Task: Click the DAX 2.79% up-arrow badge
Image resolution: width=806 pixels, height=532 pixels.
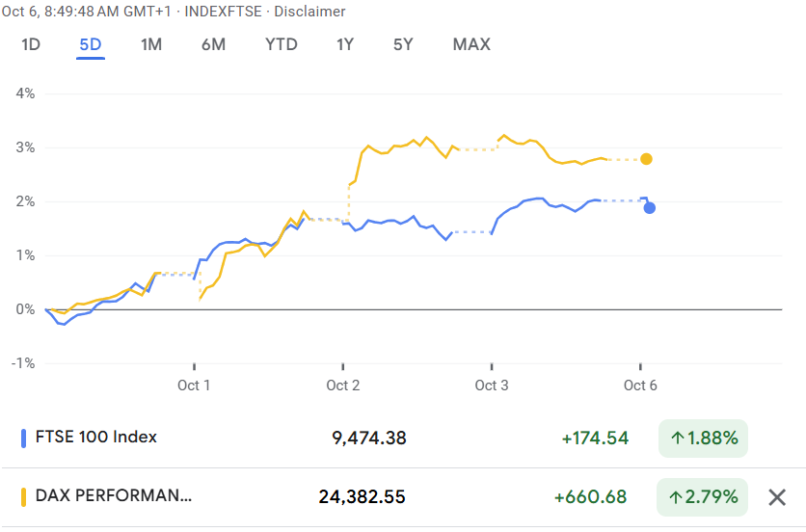Action: coord(704,497)
